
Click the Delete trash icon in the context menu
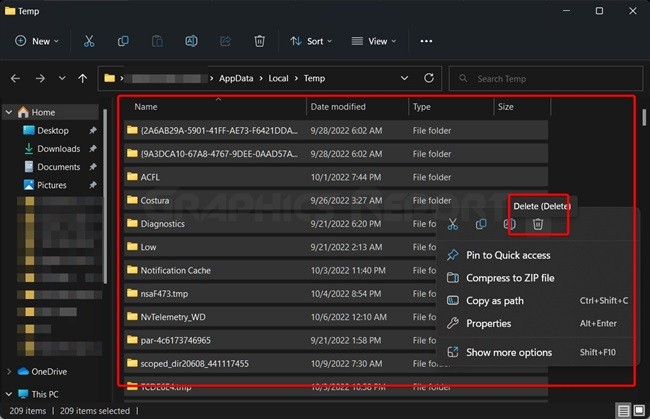538,224
